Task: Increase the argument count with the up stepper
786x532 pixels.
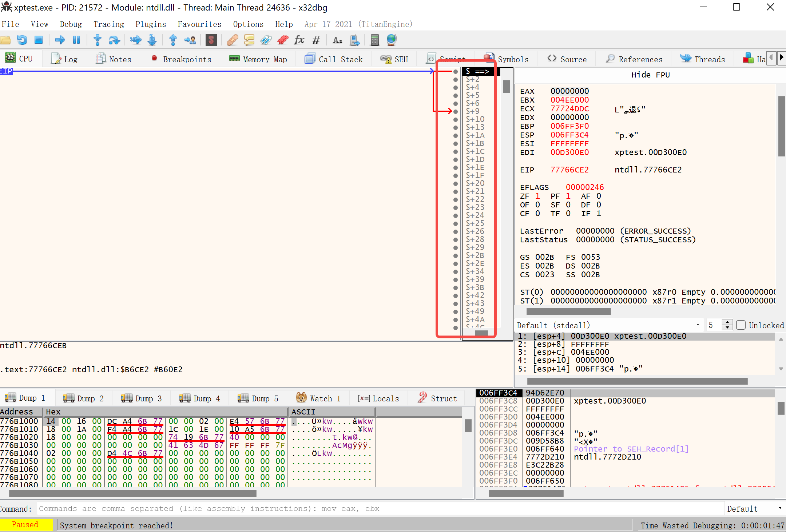Action: tap(727, 322)
